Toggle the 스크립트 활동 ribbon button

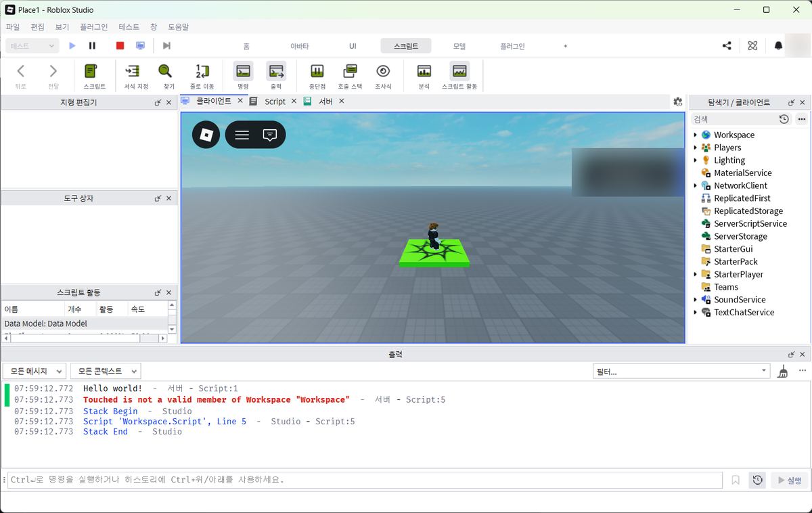click(x=459, y=76)
